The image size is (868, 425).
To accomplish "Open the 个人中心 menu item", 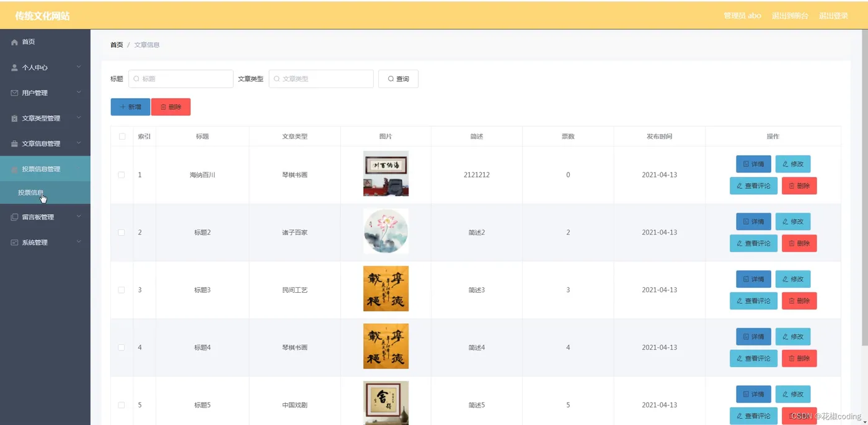I will point(45,67).
